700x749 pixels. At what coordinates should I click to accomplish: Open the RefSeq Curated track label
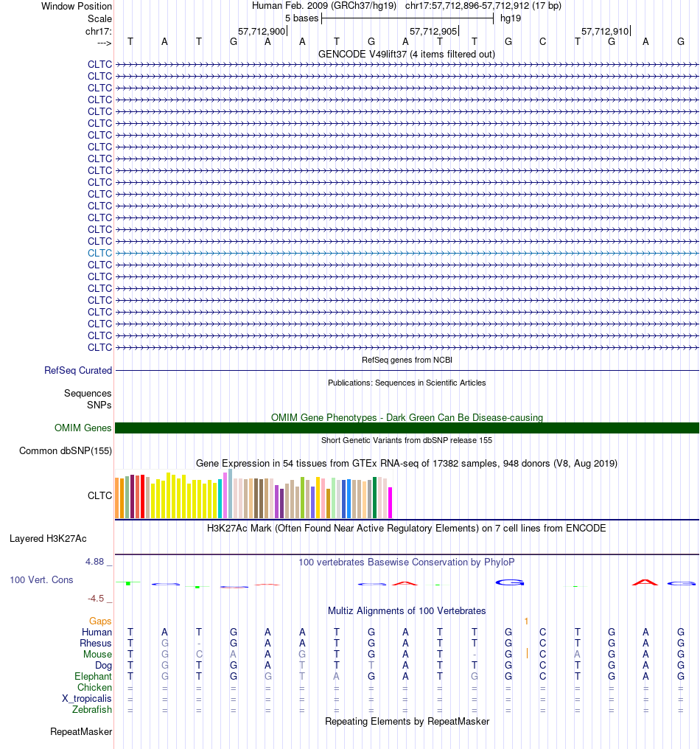click(x=78, y=371)
